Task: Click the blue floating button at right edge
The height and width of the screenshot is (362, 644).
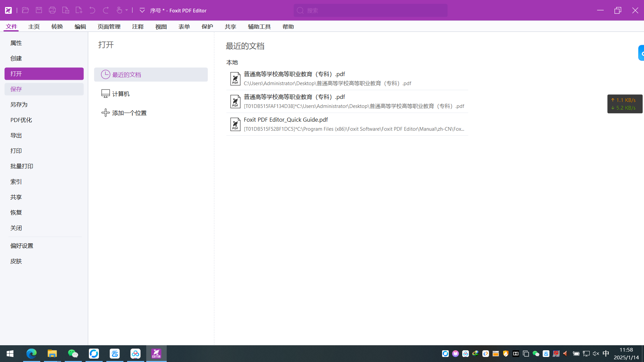Action: 641,53
